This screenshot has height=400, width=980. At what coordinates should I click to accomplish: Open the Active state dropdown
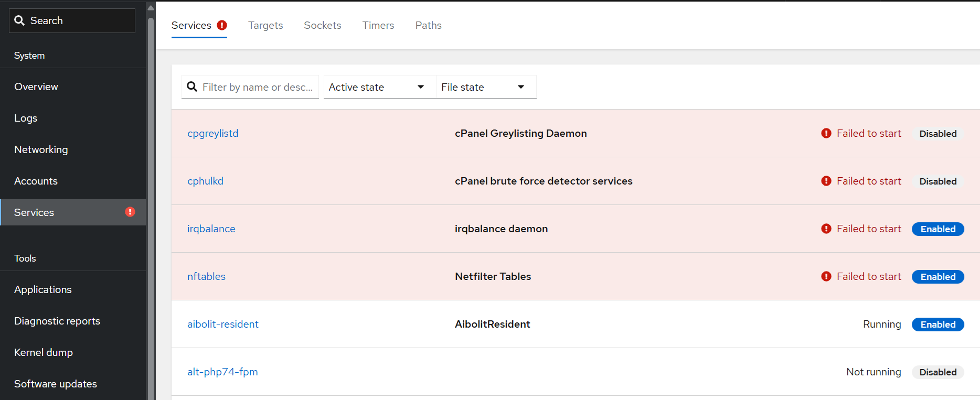[x=377, y=87]
